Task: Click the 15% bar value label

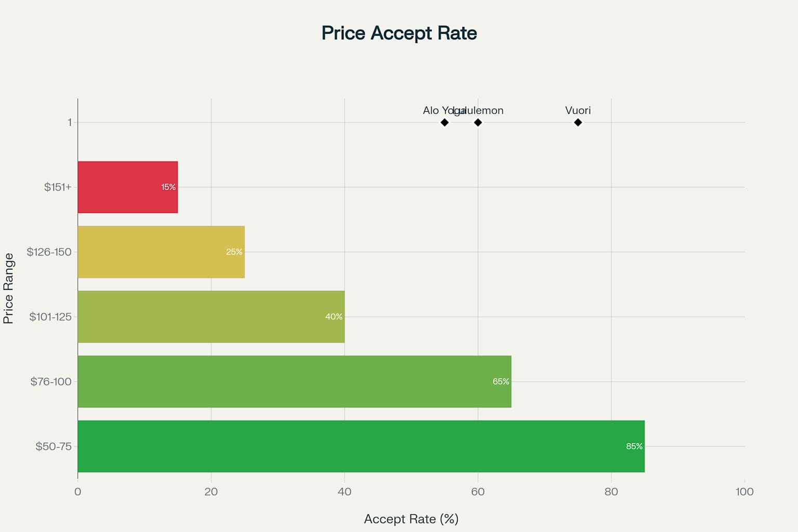Action: pos(168,187)
